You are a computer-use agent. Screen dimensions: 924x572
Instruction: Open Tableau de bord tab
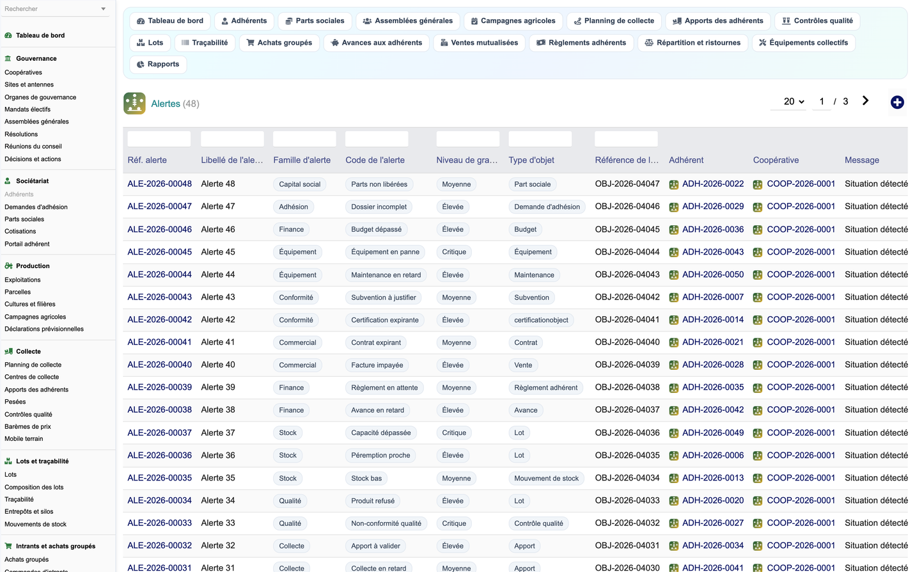(x=170, y=21)
